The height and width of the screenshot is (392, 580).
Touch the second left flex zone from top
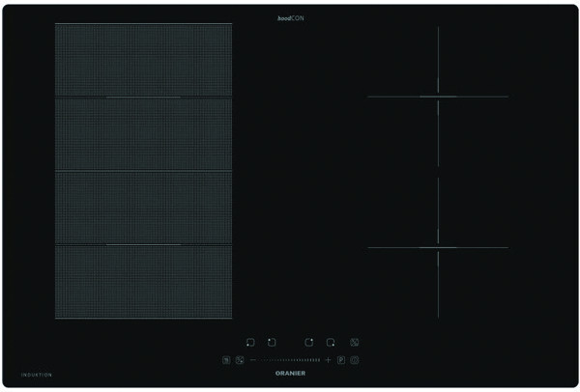[143, 134]
